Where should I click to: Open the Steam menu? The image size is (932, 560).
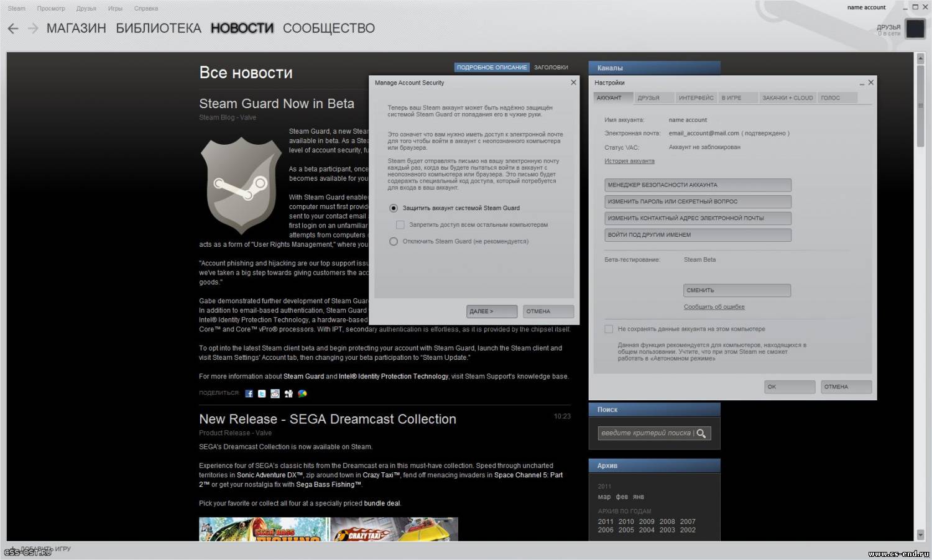[17, 8]
